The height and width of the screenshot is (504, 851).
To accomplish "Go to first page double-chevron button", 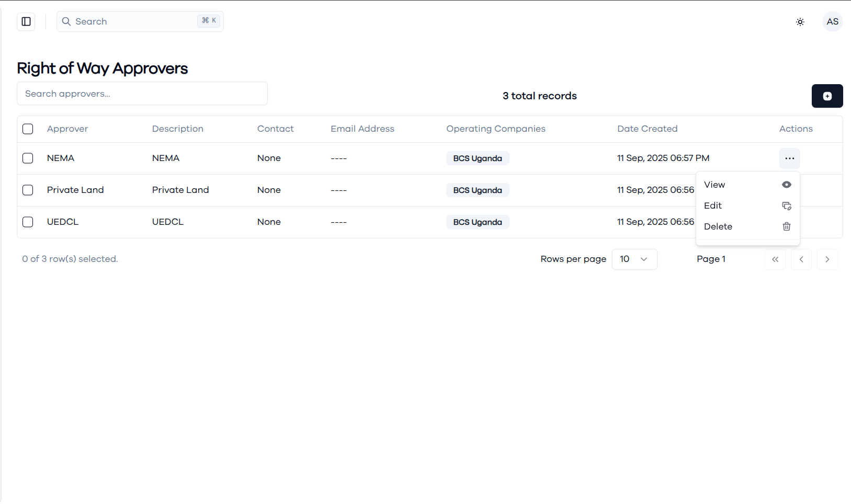I will pyautogui.click(x=775, y=259).
